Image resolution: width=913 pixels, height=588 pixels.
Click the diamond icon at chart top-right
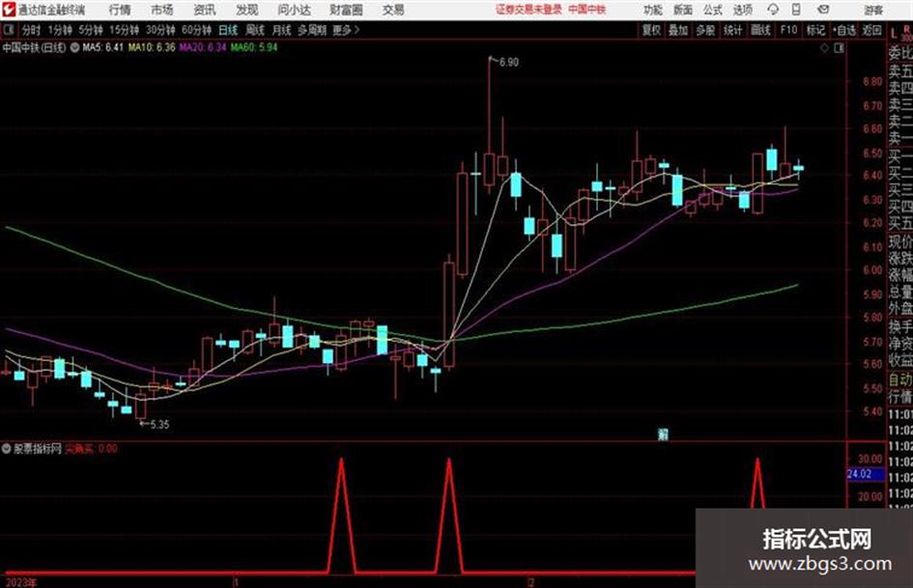(x=824, y=48)
